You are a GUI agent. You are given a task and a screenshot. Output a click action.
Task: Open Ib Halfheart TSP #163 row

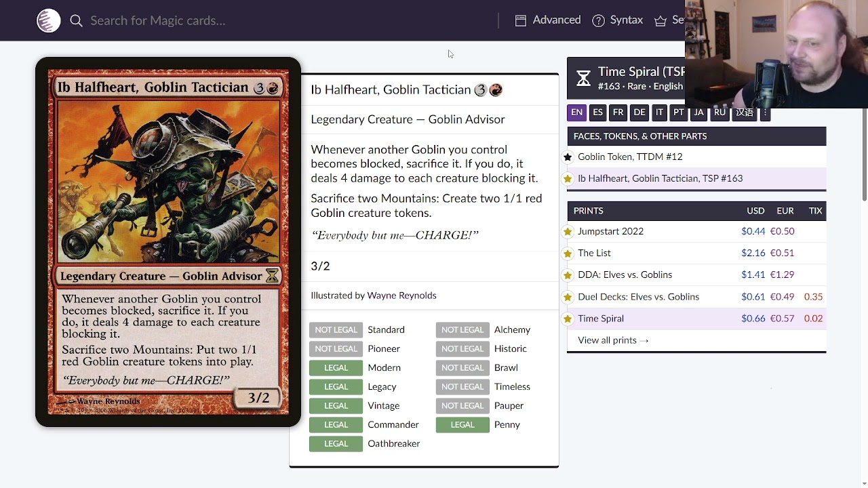(696, 178)
